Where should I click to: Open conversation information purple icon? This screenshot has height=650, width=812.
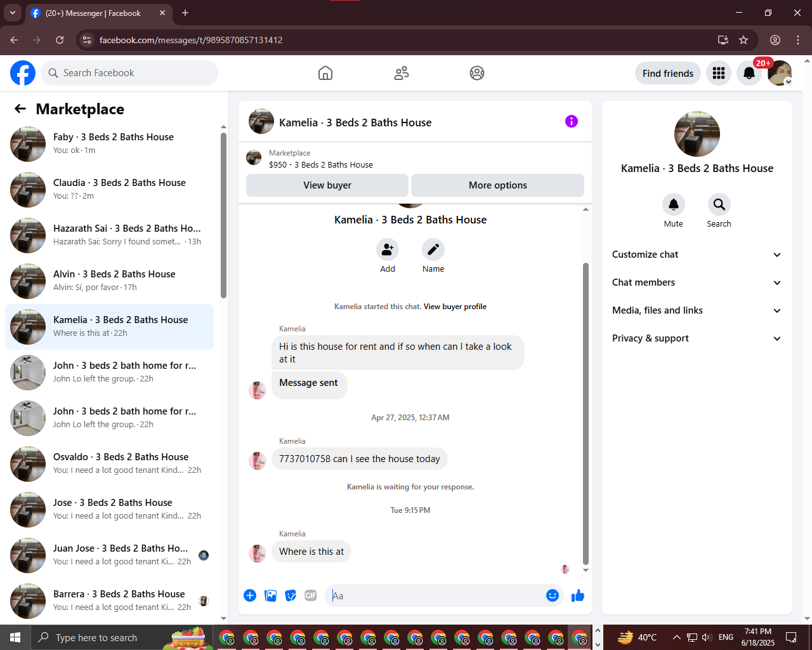[x=572, y=121]
